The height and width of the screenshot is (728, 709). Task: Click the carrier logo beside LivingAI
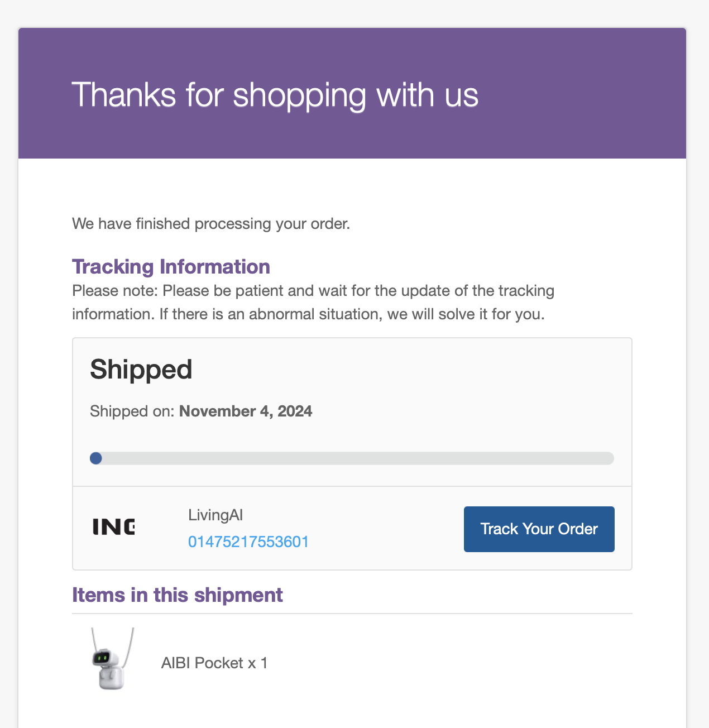coord(113,526)
